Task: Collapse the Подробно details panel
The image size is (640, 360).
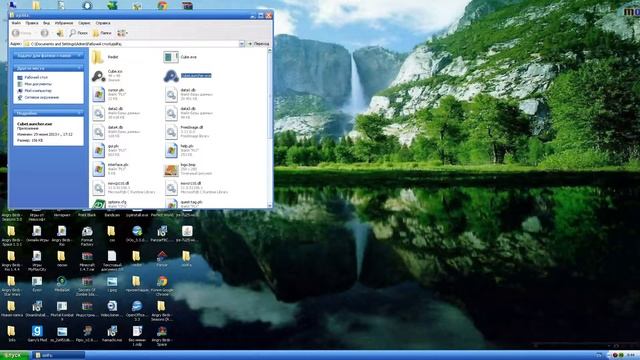Action: [80, 113]
